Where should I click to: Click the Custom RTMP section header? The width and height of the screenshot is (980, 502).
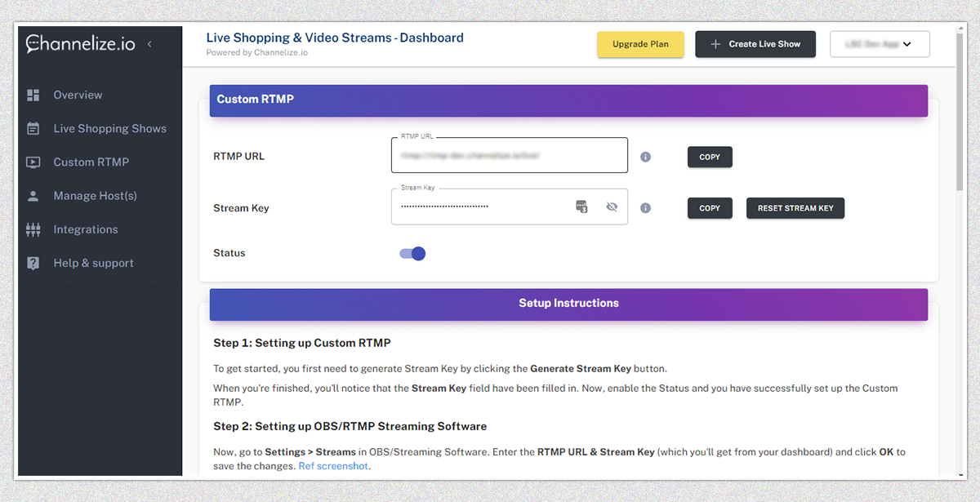point(568,100)
